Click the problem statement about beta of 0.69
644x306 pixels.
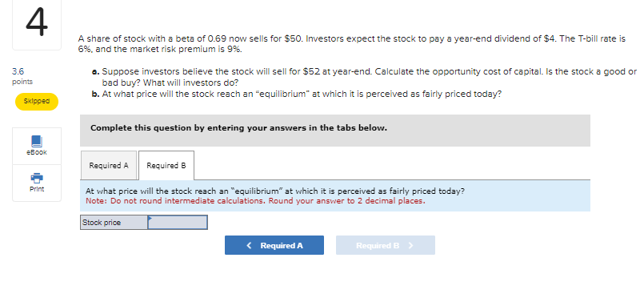(x=351, y=44)
